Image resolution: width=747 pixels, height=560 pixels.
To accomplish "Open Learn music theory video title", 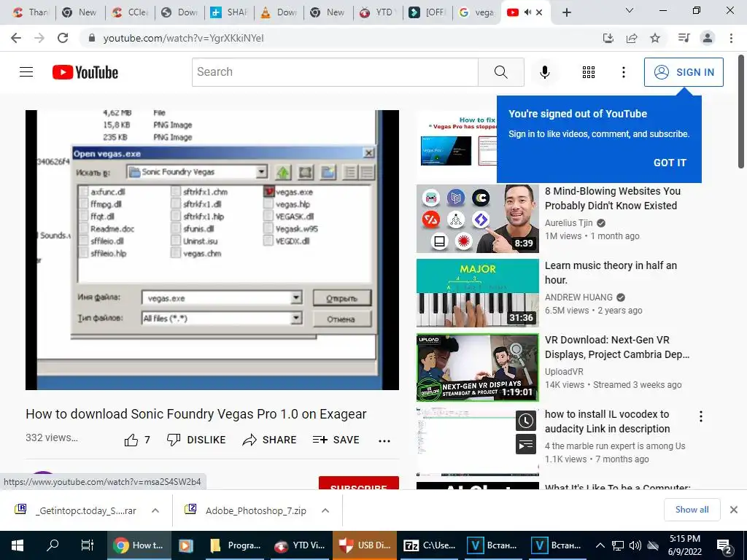I will 611,273.
